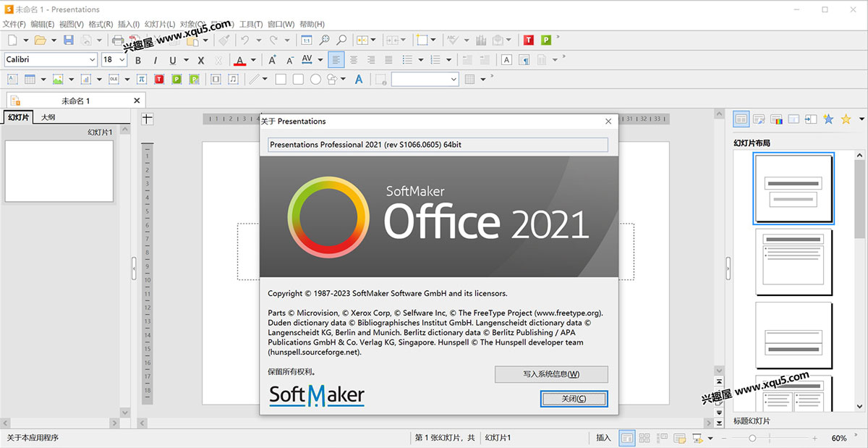Close the About Presentations dialog with X
The width and height of the screenshot is (868, 448).
(608, 122)
